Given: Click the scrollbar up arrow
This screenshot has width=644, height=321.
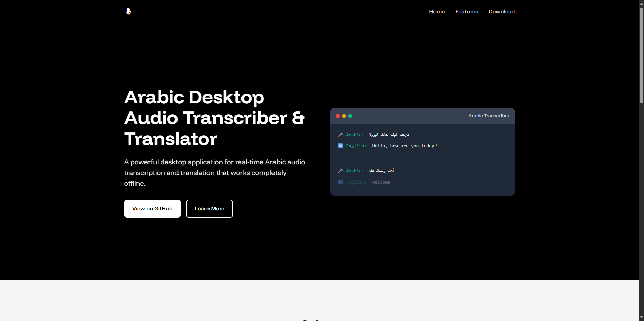Looking at the screenshot, I should point(641,3).
